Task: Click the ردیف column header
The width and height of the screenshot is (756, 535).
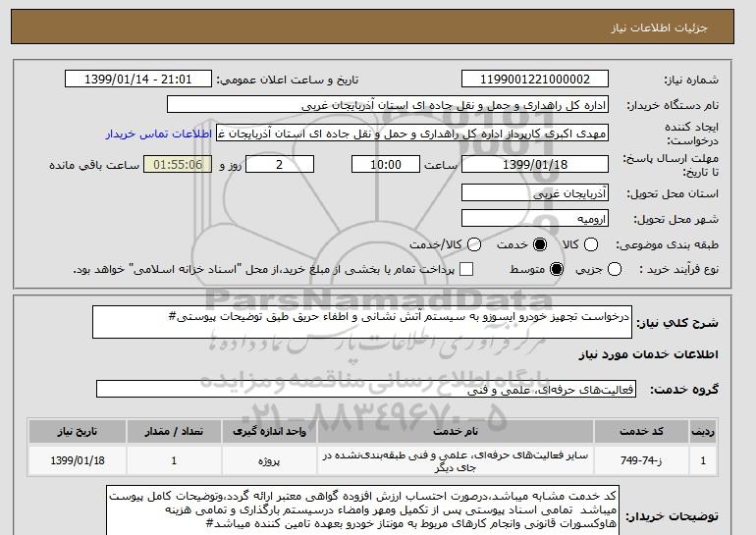Action: coord(703,431)
